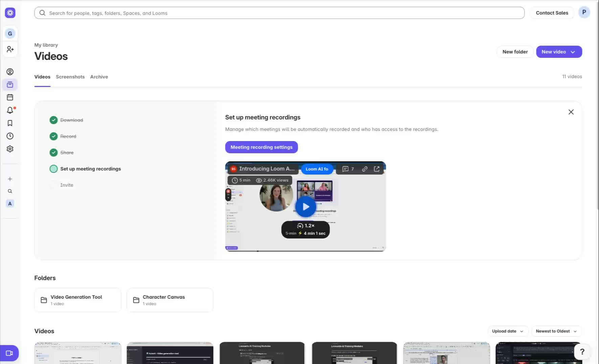This screenshot has width=599, height=364.
Task: Open the Video Generation Tool folder
Action: 77,300
